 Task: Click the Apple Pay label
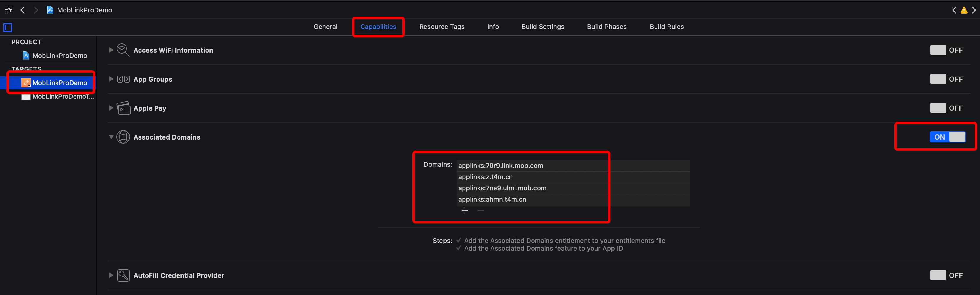pyautogui.click(x=149, y=108)
